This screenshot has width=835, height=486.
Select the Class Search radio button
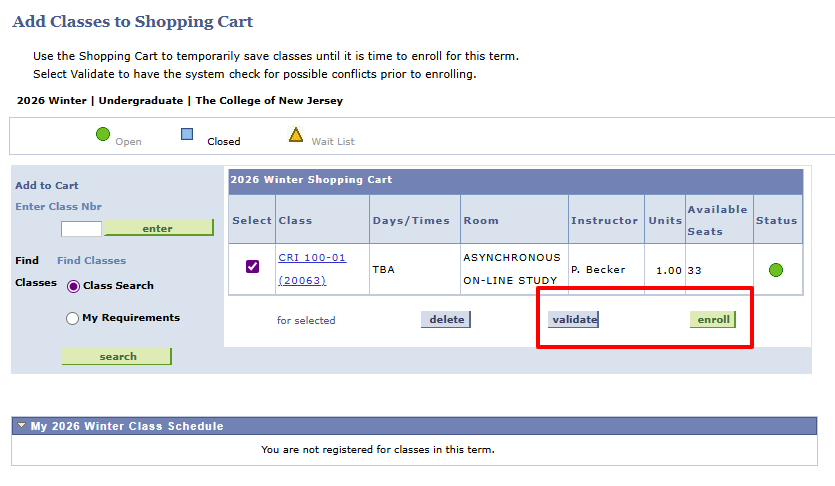(x=73, y=286)
